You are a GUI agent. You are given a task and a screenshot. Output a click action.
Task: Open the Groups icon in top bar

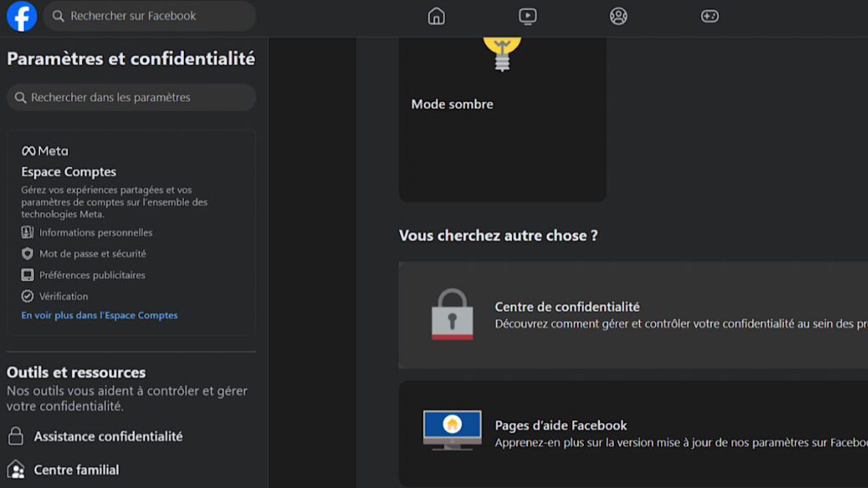click(619, 16)
